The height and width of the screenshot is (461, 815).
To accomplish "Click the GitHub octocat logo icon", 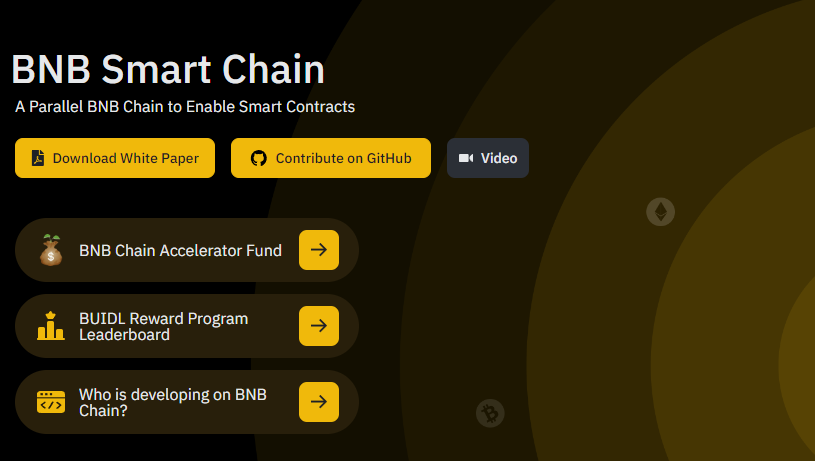I will coord(259,158).
